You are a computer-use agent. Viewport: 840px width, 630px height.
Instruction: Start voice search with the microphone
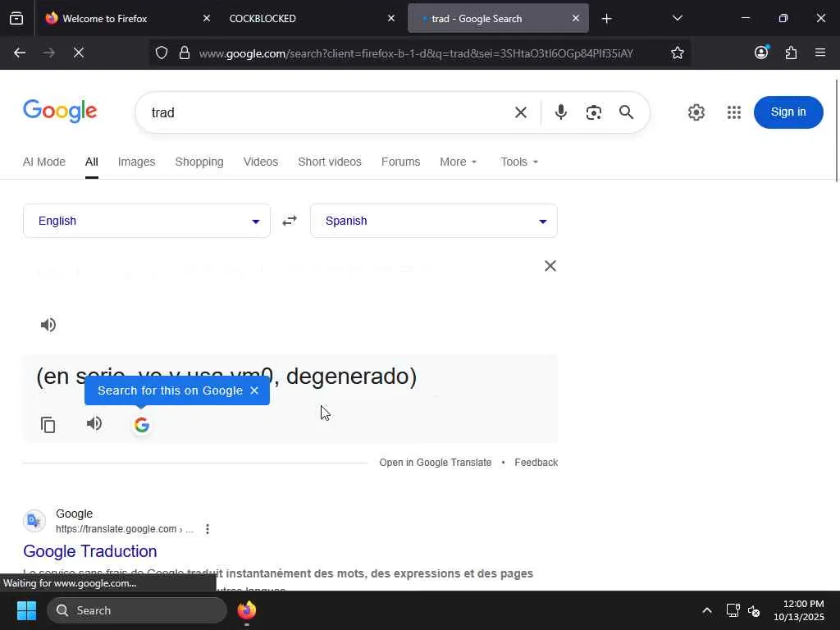point(561,112)
